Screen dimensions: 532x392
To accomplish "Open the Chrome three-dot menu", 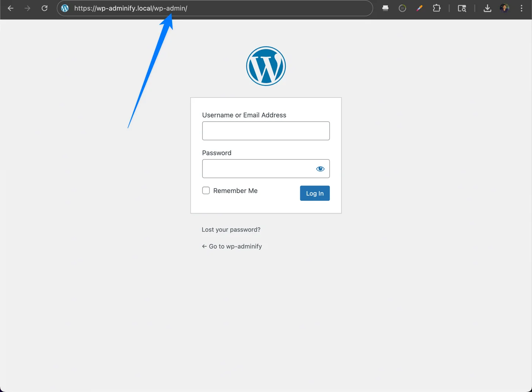I will coord(521,8).
